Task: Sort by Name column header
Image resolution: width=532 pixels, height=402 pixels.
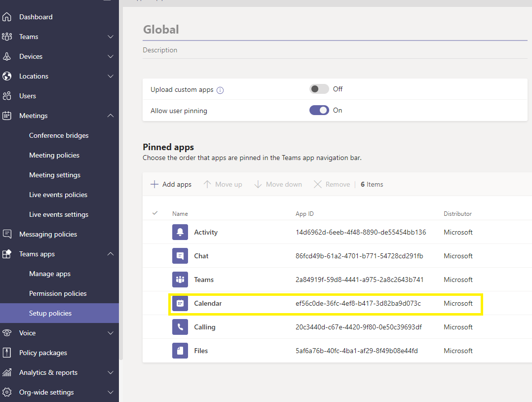Action: (180, 213)
